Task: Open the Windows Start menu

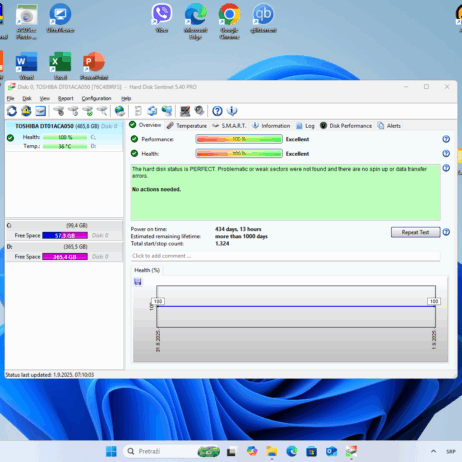Action: (x=111, y=451)
